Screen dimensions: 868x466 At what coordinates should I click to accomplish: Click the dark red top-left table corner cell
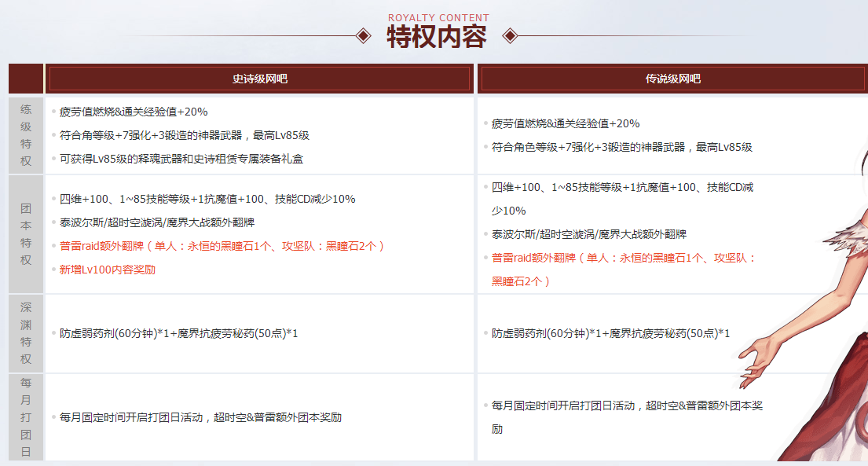tap(24, 79)
